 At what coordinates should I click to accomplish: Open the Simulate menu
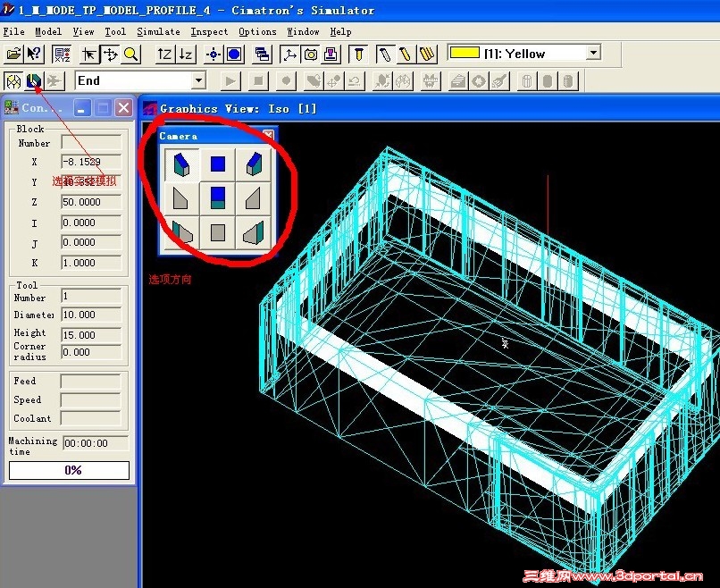pos(158,31)
